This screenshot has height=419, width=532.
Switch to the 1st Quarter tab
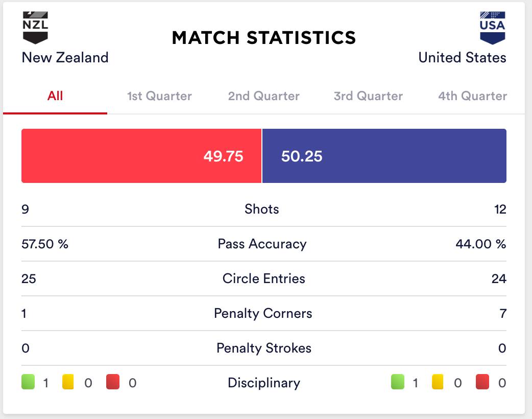pyautogui.click(x=159, y=96)
